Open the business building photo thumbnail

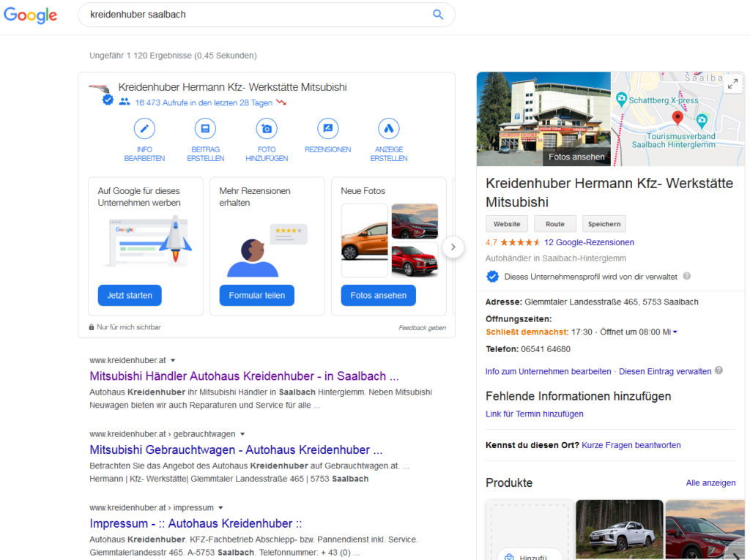[x=543, y=119]
